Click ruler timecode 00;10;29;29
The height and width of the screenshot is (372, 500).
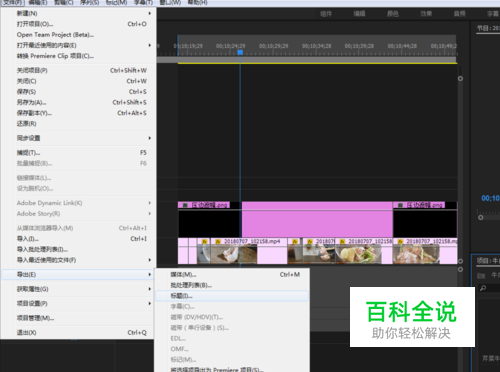pos(274,46)
